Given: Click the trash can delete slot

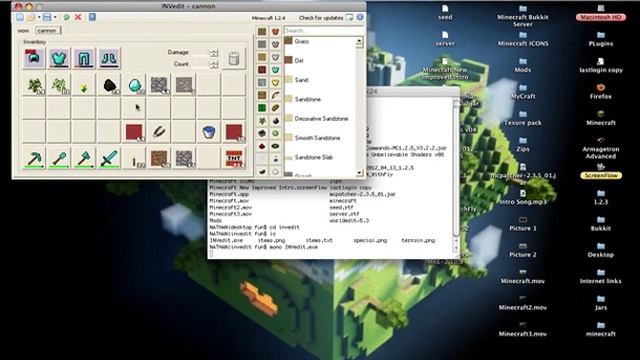Looking at the screenshot, I should click(234, 59).
